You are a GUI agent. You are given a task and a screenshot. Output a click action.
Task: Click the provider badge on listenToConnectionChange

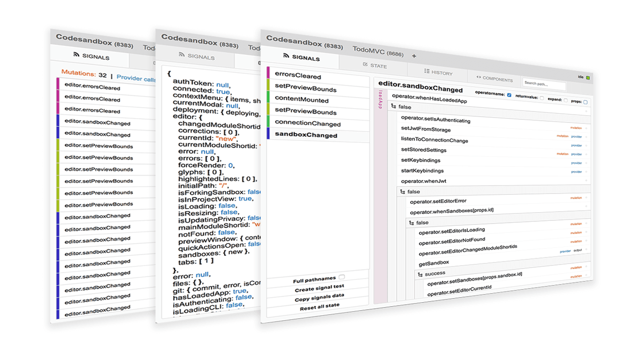pos(576,136)
